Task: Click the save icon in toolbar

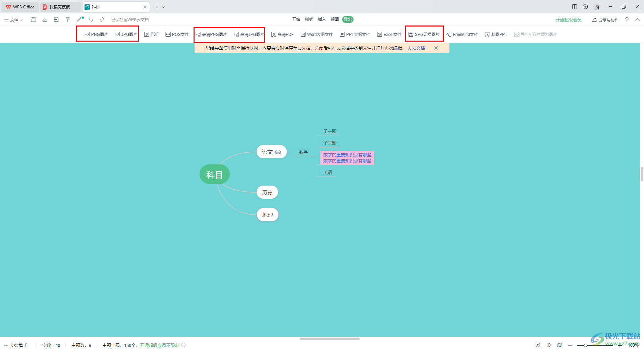Action: [x=33, y=19]
